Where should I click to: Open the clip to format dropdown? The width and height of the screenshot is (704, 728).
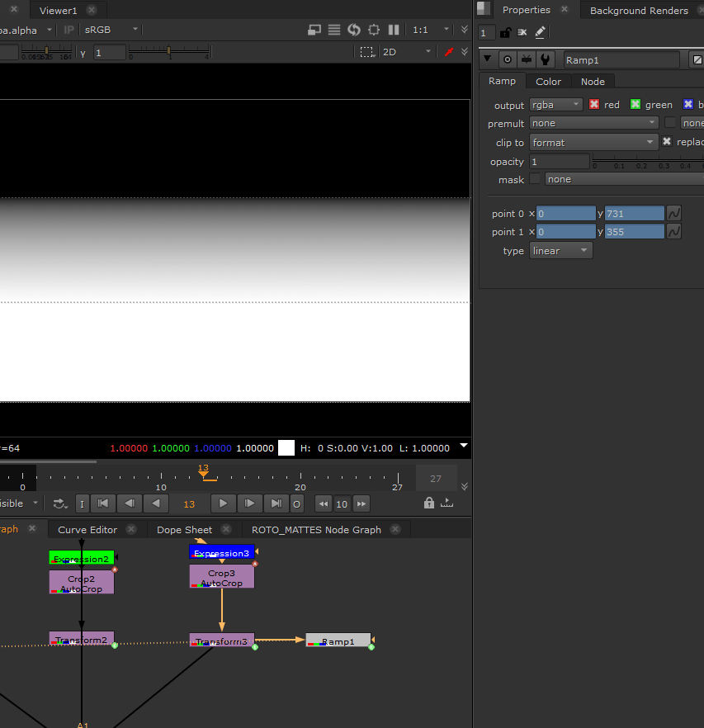pyautogui.click(x=593, y=143)
